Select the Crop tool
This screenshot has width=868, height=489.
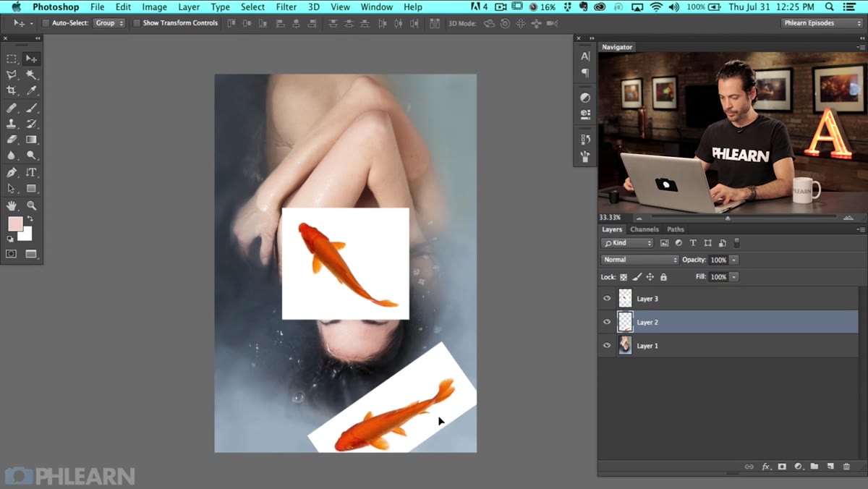[12, 91]
